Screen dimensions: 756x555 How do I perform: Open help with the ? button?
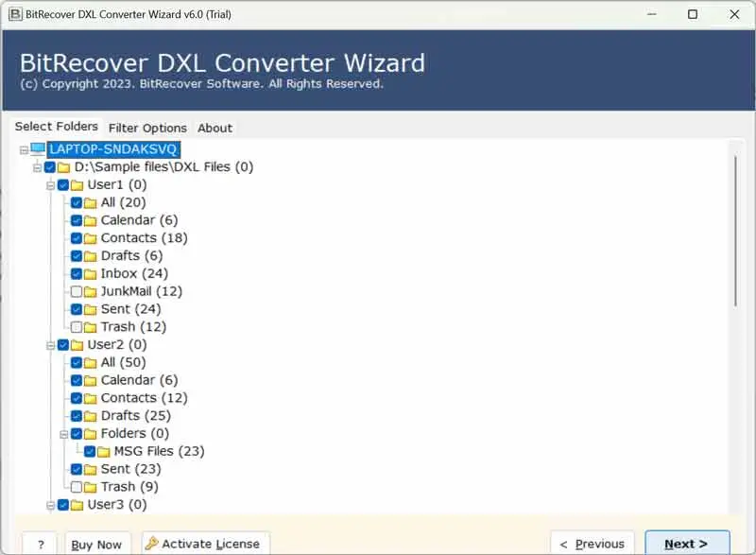(x=41, y=544)
